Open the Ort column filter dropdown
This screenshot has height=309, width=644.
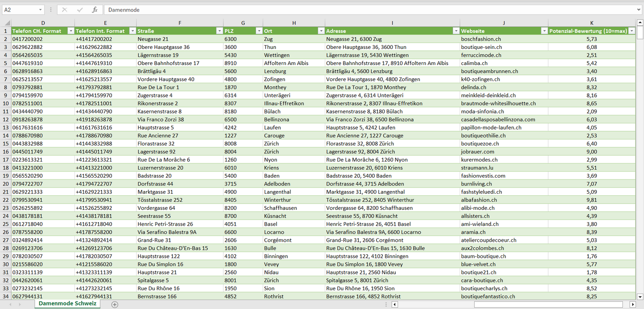point(321,31)
